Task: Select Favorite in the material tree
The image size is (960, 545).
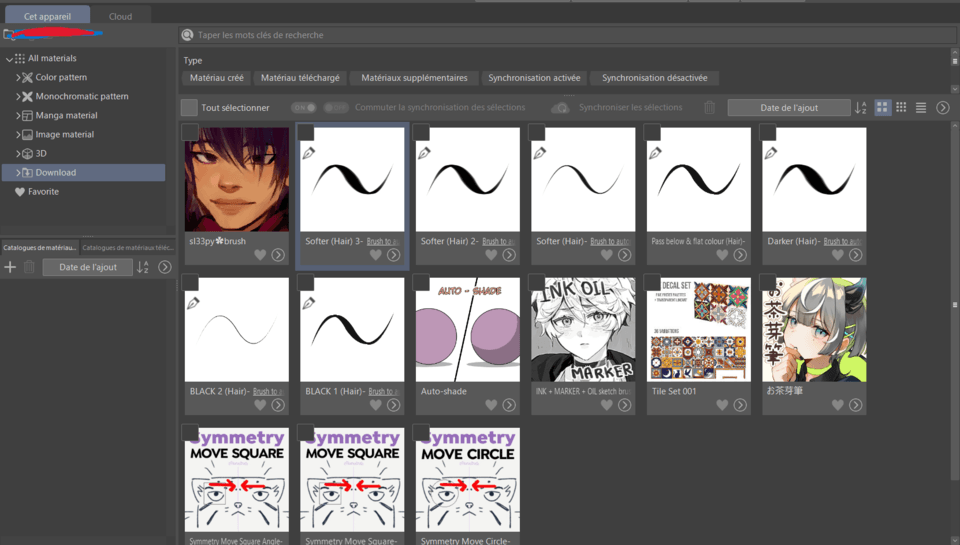Action: (x=43, y=192)
